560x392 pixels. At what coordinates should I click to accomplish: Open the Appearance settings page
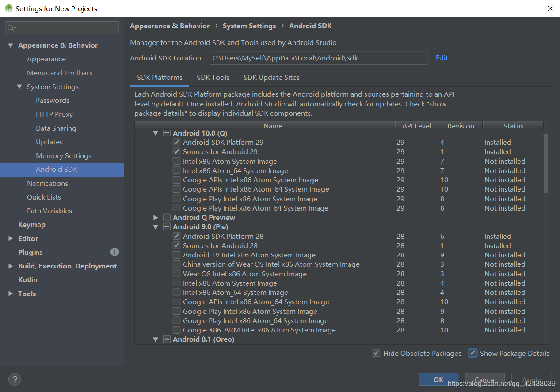pos(46,59)
